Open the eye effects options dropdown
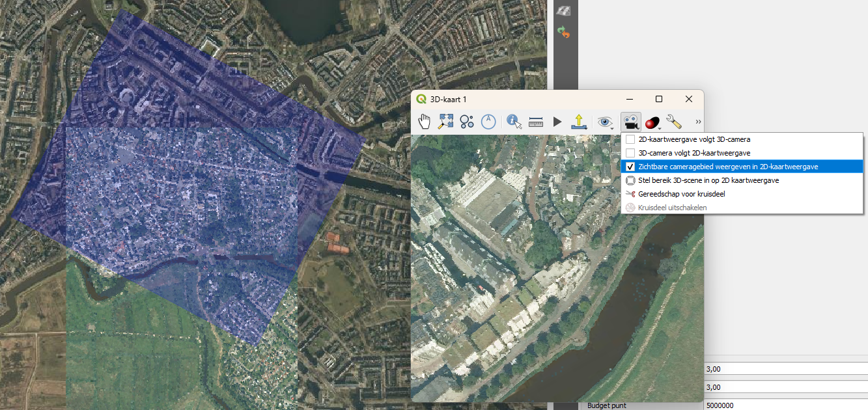Image resolution: width=868 pixels, height=410 pixels. click(x=606, y=122)
